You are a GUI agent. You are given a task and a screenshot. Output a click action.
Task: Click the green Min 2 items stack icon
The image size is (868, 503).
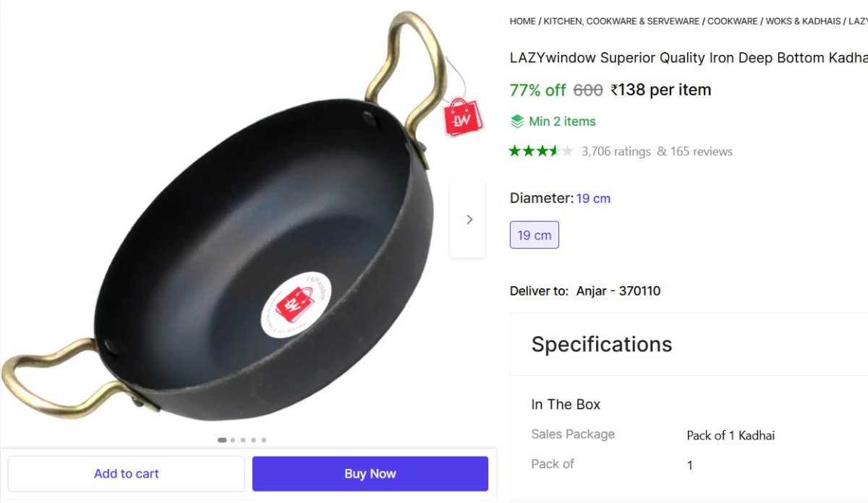[516, 121]
